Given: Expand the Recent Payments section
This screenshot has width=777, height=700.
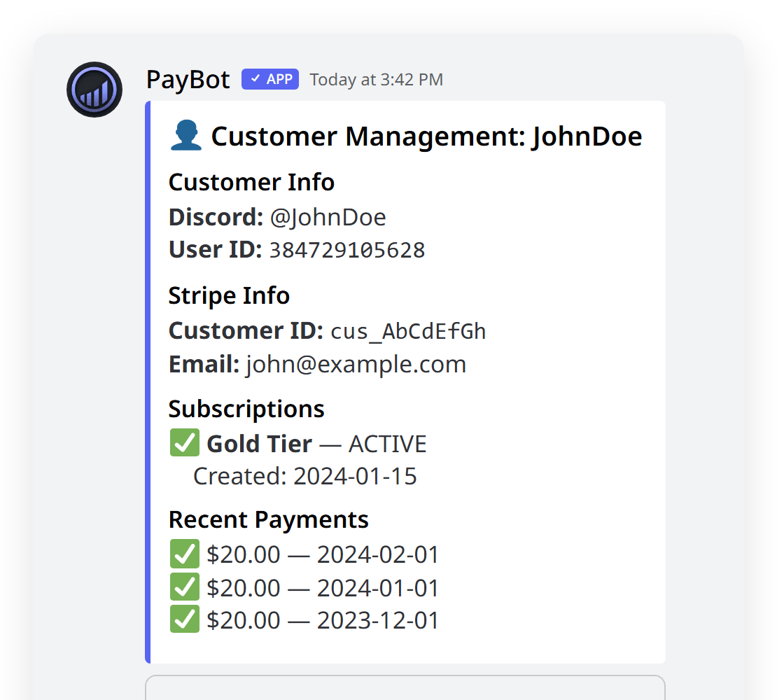Looking at the screenshot, I should pos(268,519).
